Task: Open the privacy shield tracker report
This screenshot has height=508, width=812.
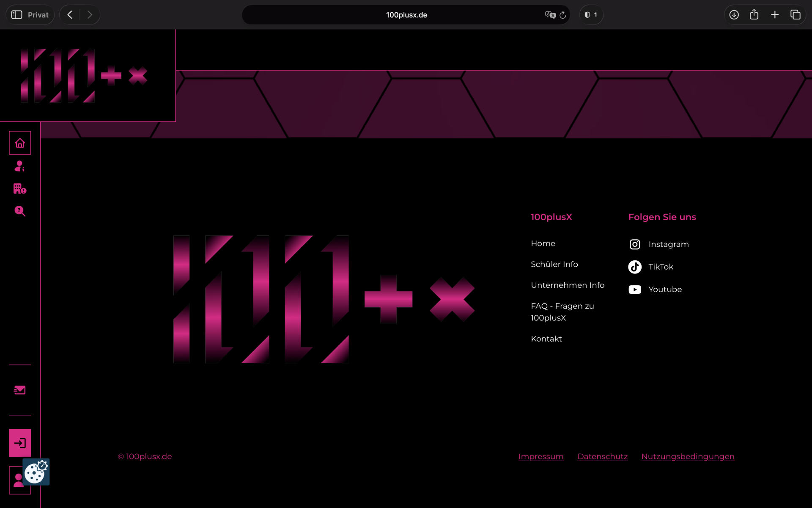Action: point(591,15)
